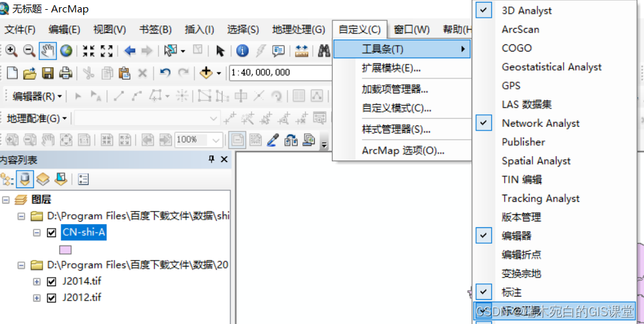Open an existing map file

tap(30, 73)
